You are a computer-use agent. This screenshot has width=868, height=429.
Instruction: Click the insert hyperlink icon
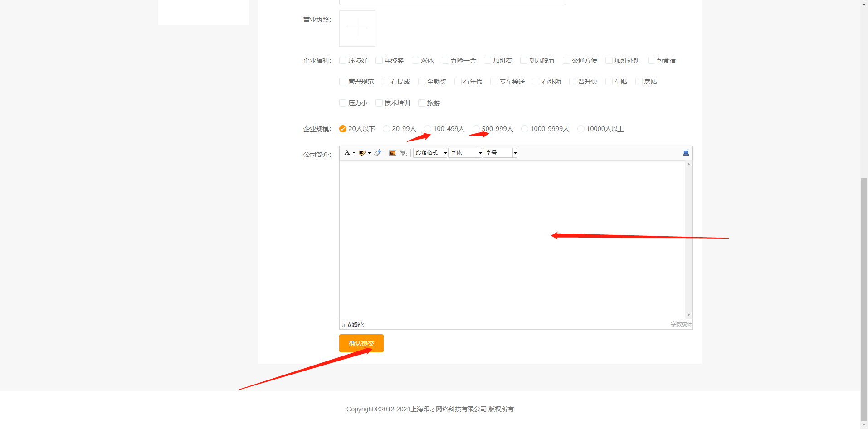coord(403,152)
